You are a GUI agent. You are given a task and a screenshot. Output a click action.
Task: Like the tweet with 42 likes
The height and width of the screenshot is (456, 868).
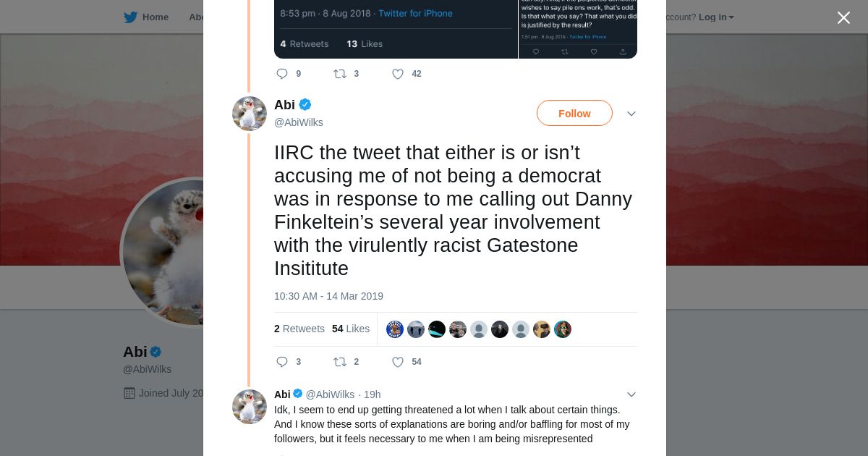click(398, 74)
